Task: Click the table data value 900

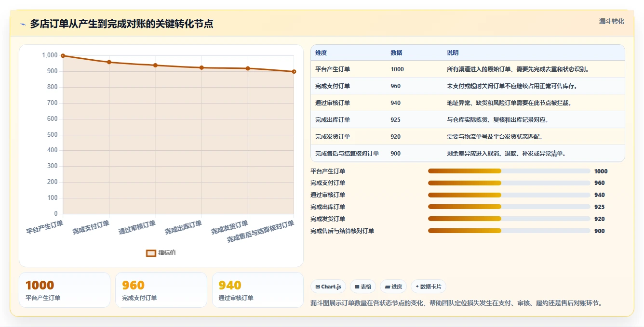Action: point(395,154)
